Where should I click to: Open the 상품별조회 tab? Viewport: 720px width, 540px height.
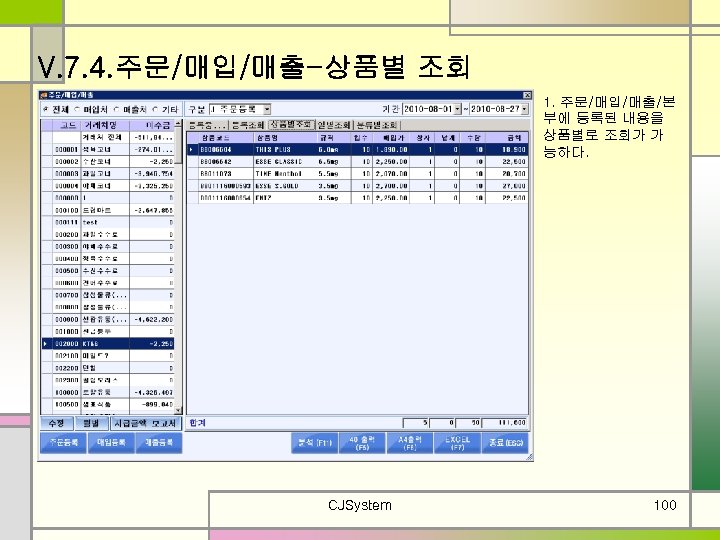click(x=291, y=124)
